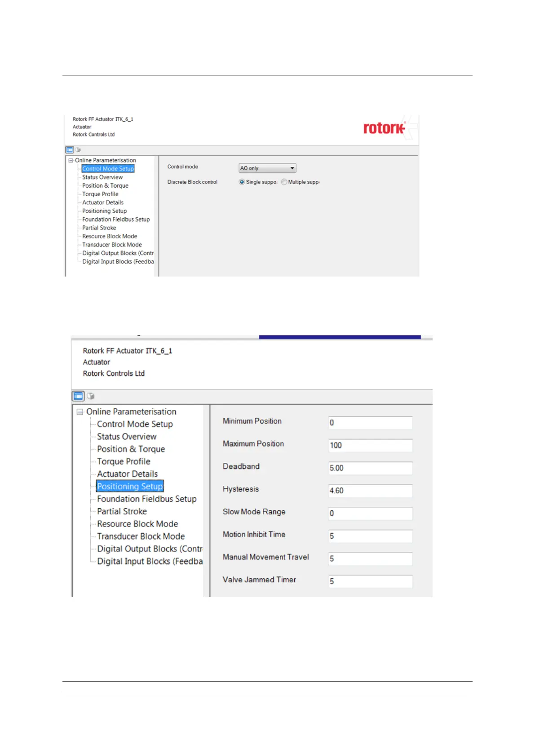Image resolution: width=535 pixels, height=756 pixels.
Task: Select highlighted Positioning Setup in lower tree
Action: [130, 487]
